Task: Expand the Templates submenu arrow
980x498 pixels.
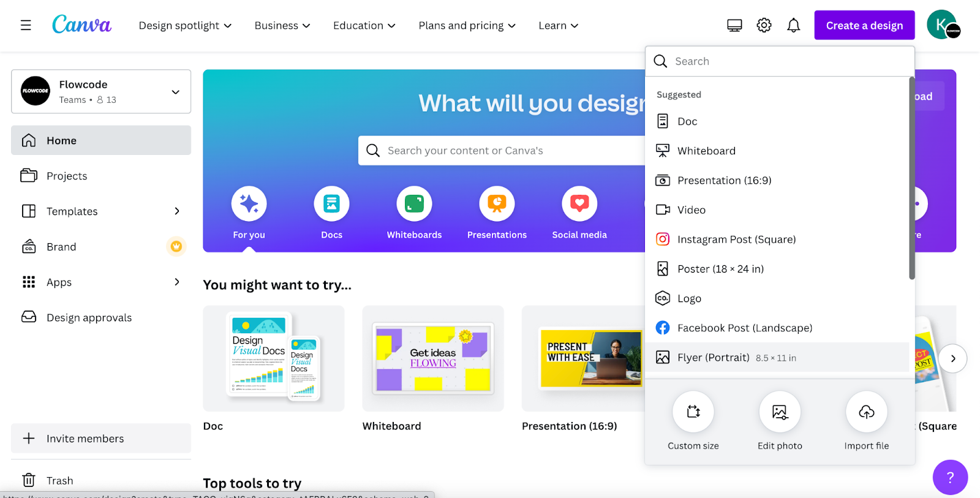Action: [177, 211]
